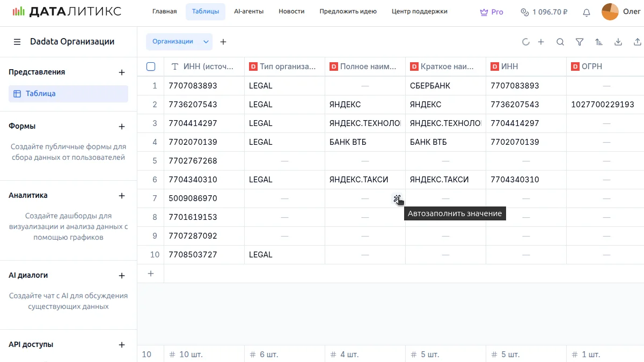Expand the Организации tab dropdown arrow
The width and height of the screenshot is (644, 362).
206,42
